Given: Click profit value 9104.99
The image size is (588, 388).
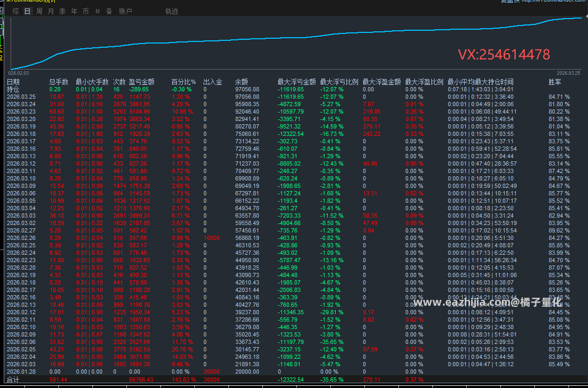Looking at the screenshot, I should (x=140, y=111).
